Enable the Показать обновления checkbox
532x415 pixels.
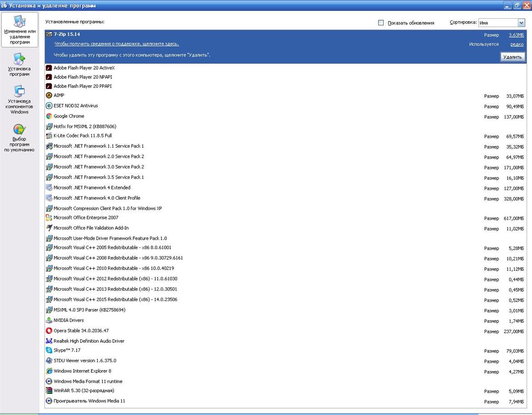point(381,23)
